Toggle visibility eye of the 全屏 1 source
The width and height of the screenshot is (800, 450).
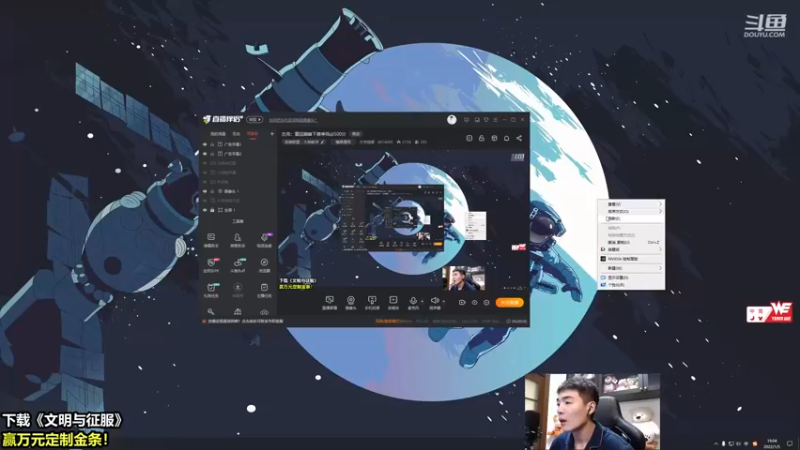(x=205, y=210)
